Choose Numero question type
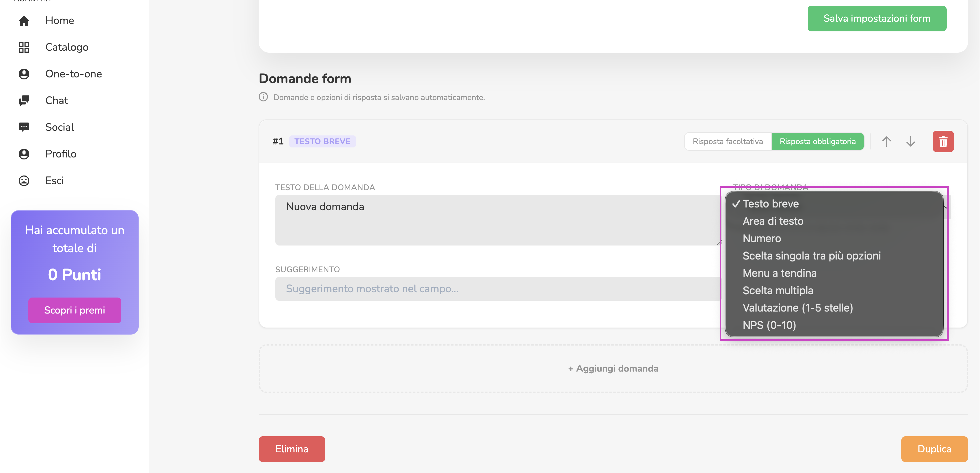The height and width of the screenshot is (473, 980). (834, 239)
